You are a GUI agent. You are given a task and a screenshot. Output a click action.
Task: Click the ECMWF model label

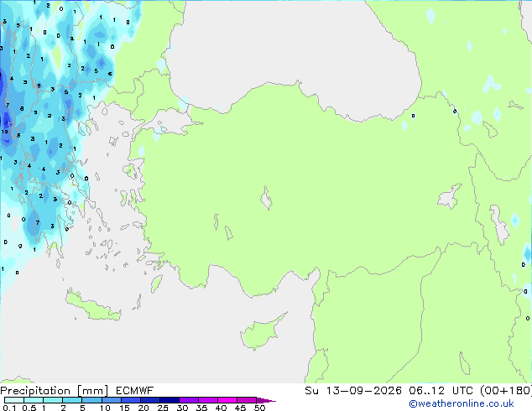tap(135, 391)
